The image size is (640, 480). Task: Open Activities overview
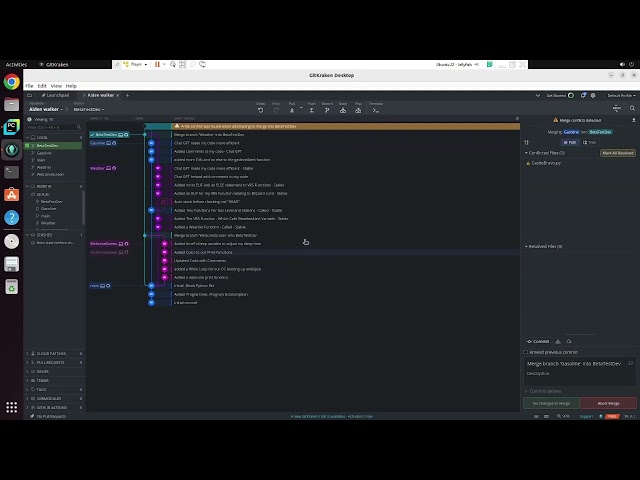click(16, 64)
